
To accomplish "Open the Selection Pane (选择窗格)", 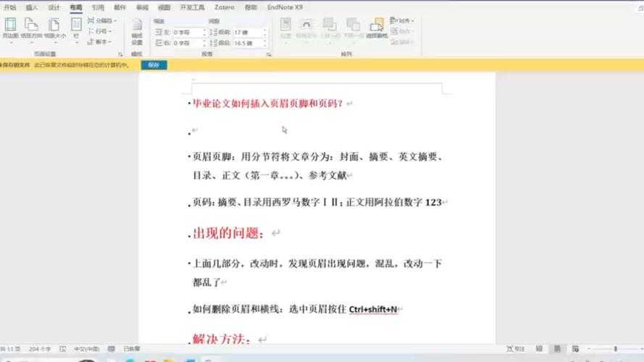I will point(377,28).
